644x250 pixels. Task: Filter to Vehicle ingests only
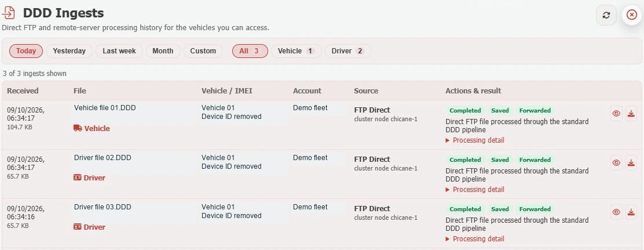296,51
